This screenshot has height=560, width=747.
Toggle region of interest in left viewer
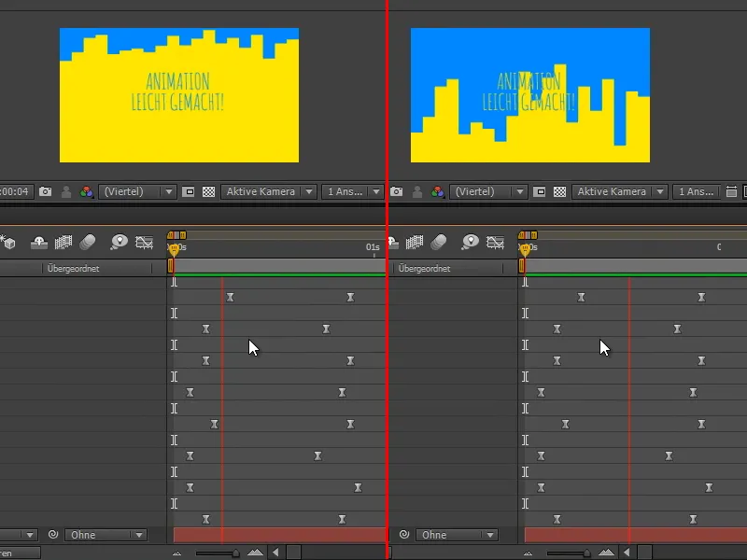(189, 191)
